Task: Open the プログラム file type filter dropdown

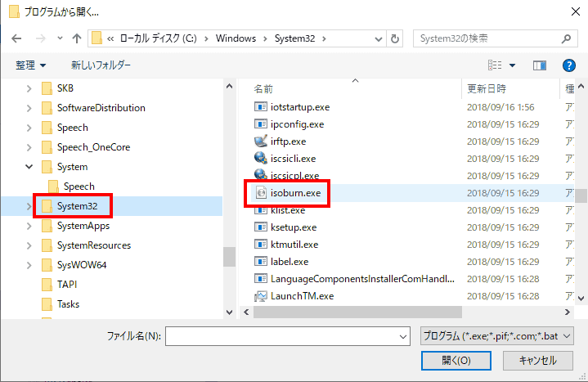Action: pyautogui.click(x=497, y=336)
